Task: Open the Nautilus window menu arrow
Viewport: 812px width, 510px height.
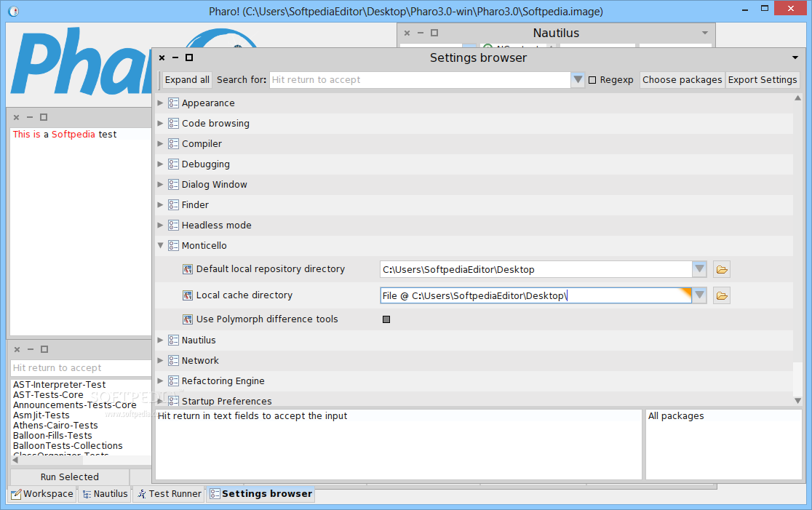Action: click(705, 33)
